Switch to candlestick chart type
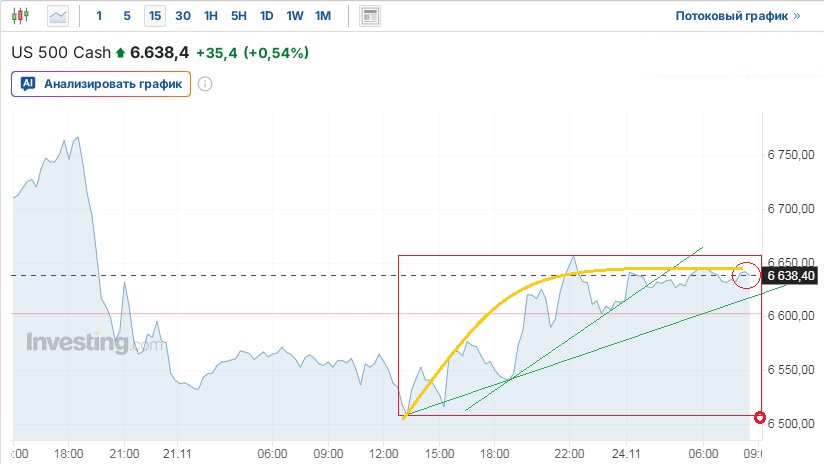The width and height of the screenshot is (824, 464). (23, 16)
